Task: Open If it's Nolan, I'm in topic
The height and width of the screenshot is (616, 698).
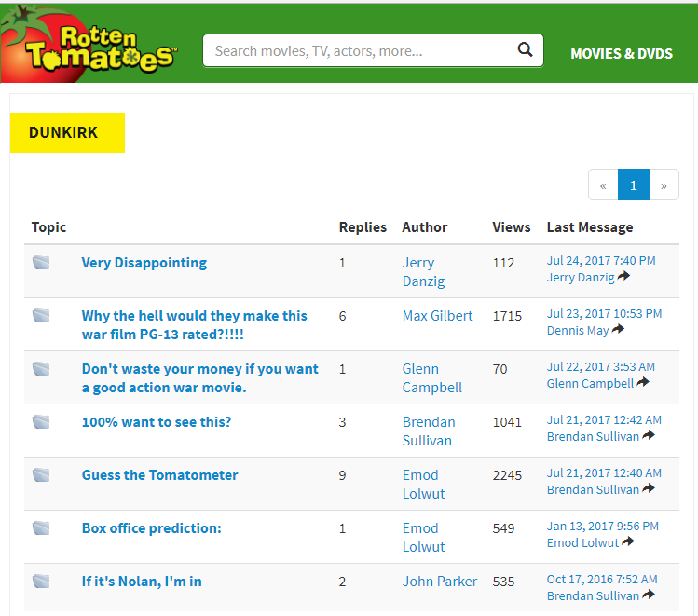Action: point(142,582)
